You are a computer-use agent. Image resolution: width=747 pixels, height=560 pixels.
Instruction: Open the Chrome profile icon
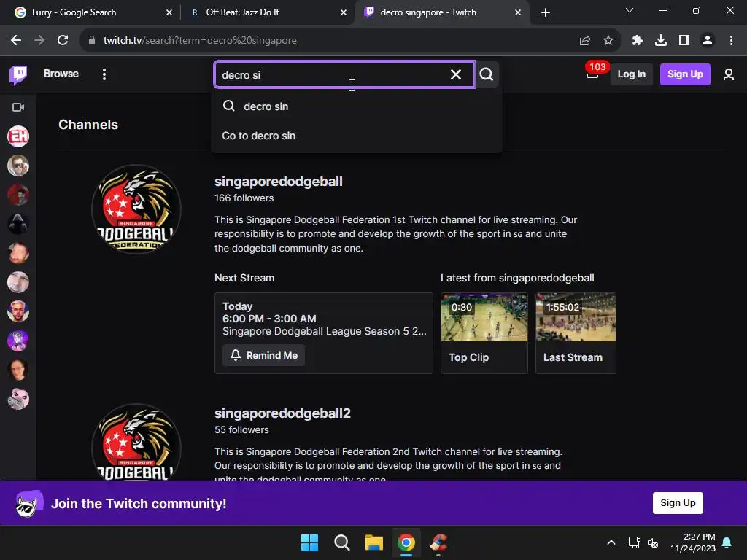[708, 41]
